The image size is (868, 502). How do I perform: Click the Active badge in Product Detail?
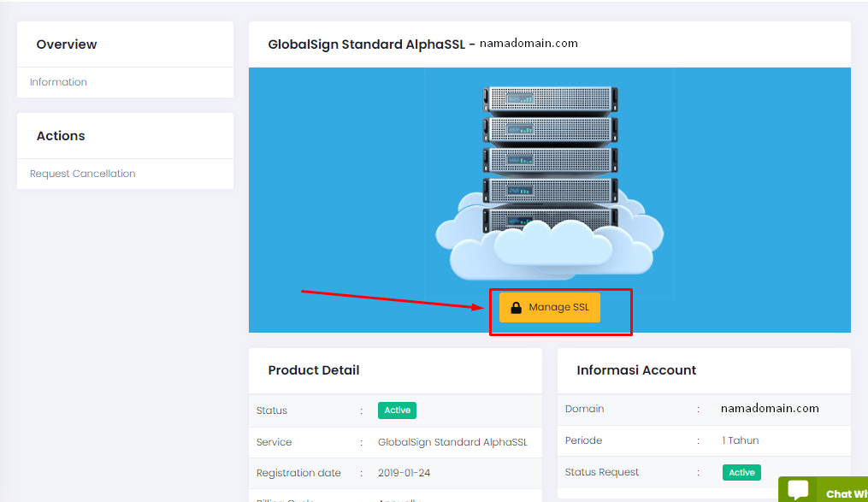397,410
